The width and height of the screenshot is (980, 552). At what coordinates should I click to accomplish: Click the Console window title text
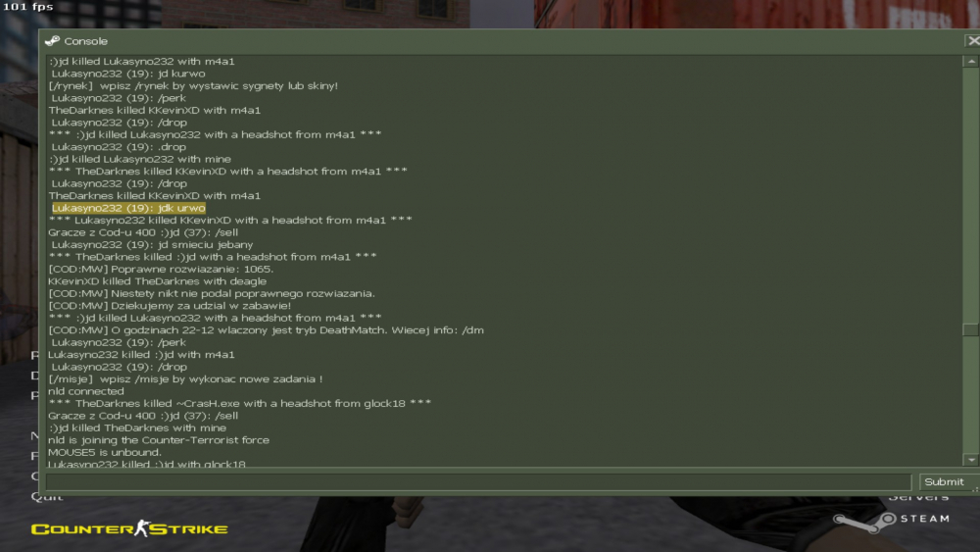85,41
